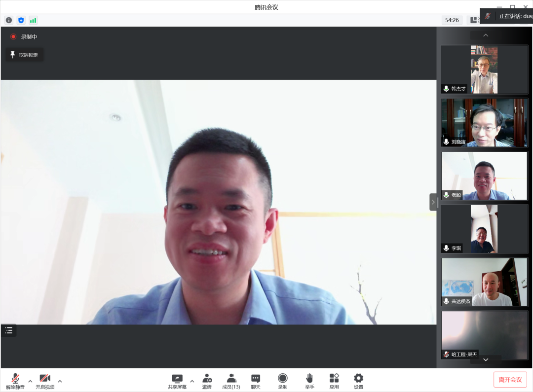Select 刘晓宙 video thumbnail
The height and width of the screenshot is (392, 533).
click(484, 123)
